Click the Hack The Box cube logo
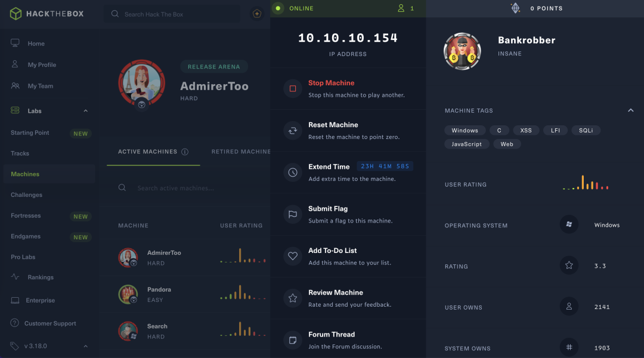This screenshot has height=358, width=644. (16, 14)
